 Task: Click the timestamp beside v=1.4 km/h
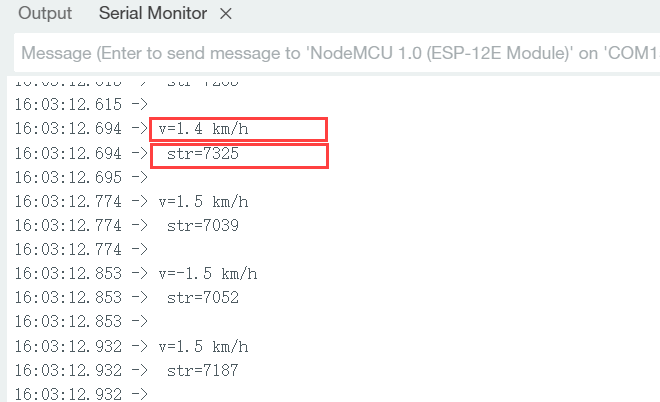(x=68, y=129)
